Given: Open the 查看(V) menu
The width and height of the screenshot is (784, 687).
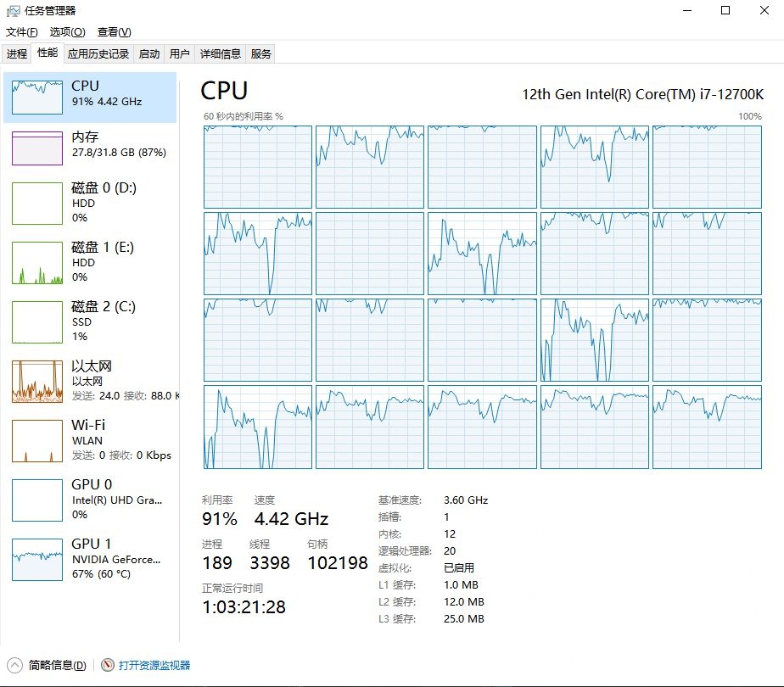Looking at the screenshot, I should 114,32.
